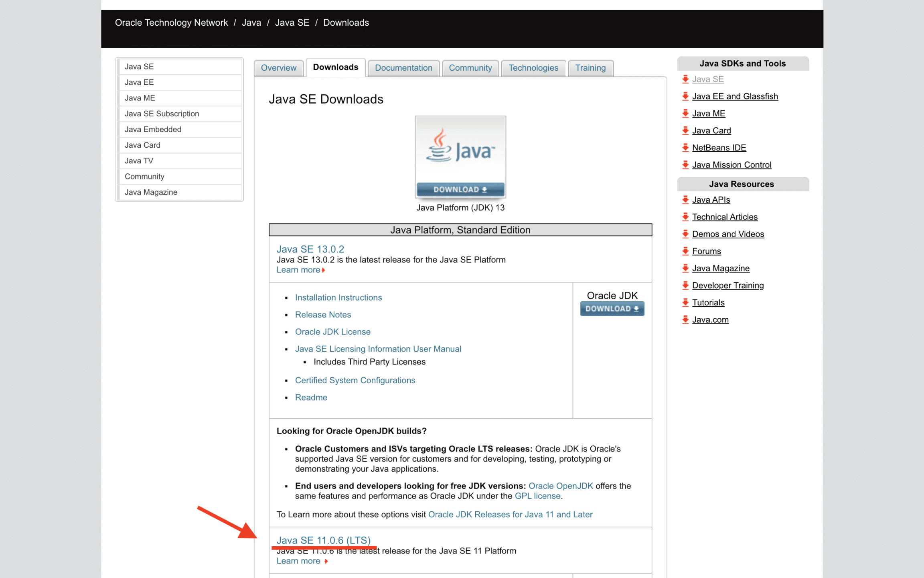The image size is (924, 578).
Task: Click the Java SE link under Java SDKs and Tools
Action: click(708, 79)
